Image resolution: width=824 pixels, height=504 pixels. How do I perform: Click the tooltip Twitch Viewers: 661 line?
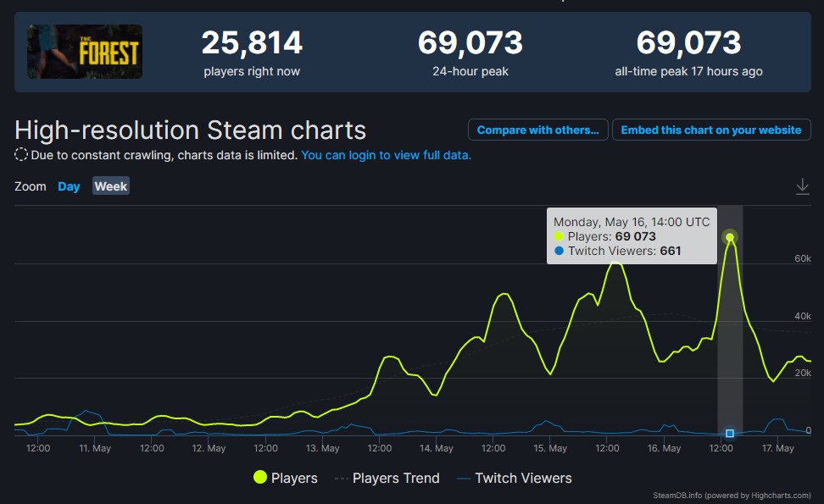click(x=617, y=251)
